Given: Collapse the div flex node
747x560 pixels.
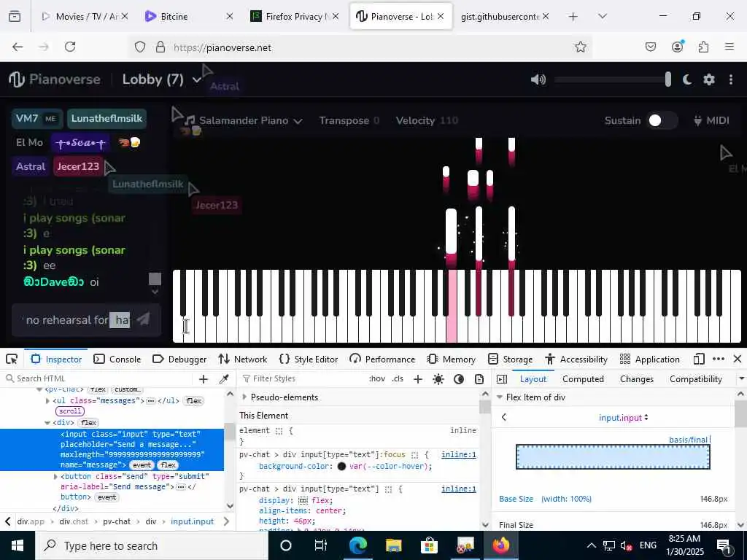Looking at the screenshot, I should tap(47, 422).
